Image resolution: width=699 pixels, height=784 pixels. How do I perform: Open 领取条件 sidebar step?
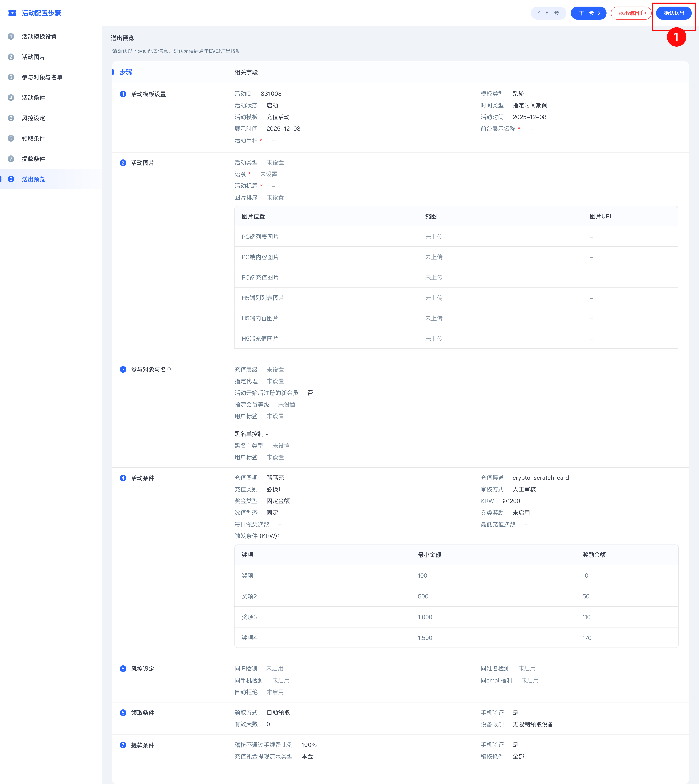pyautogui.click(x=33, y=138)
